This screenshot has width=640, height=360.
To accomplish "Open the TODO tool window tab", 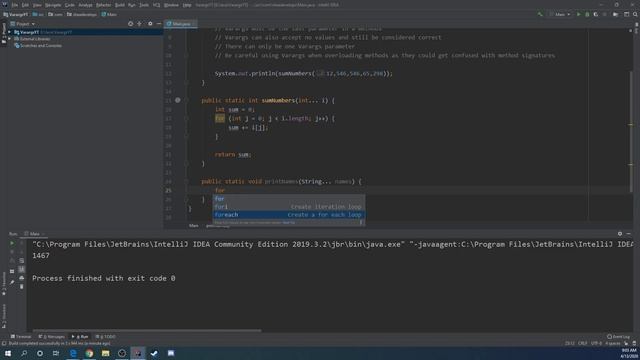I will point(105,337).
